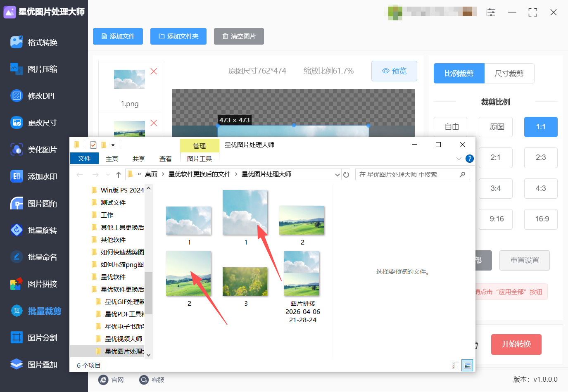Select the 自由 crop ratio
The width and height of the screenshot is (568, 392).
452,127
